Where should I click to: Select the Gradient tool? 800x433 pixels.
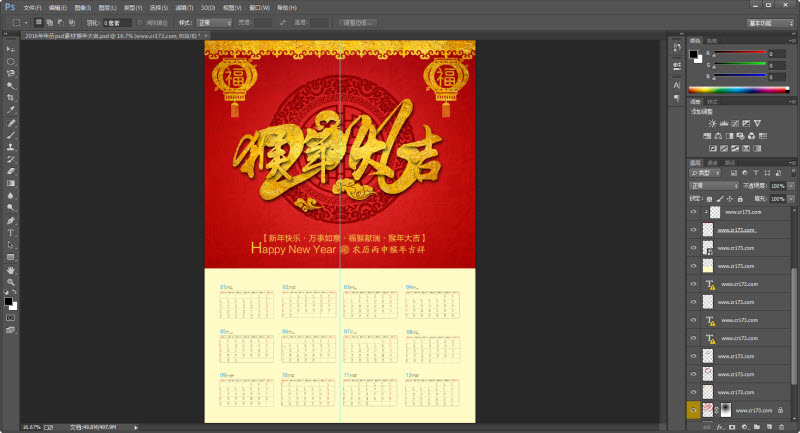tap(11, 184)
